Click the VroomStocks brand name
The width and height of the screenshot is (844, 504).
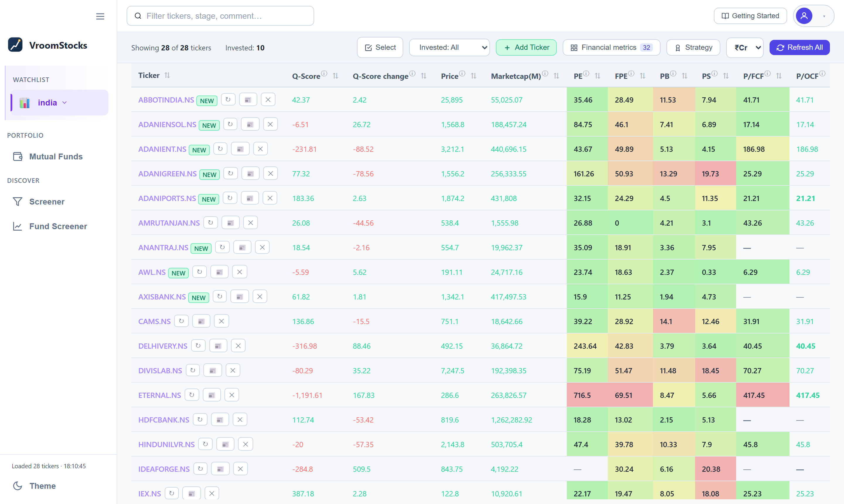point(58,45)
